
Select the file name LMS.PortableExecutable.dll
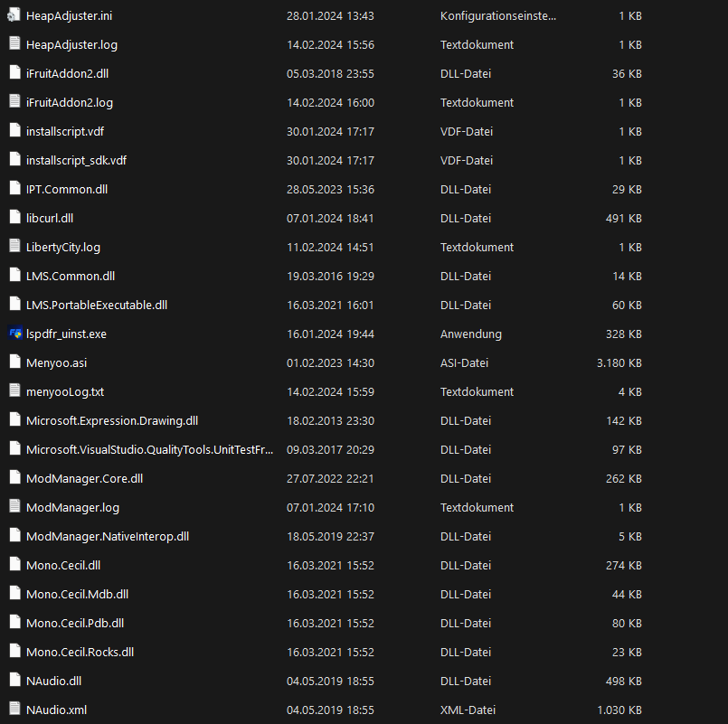[x=97, y=305]
